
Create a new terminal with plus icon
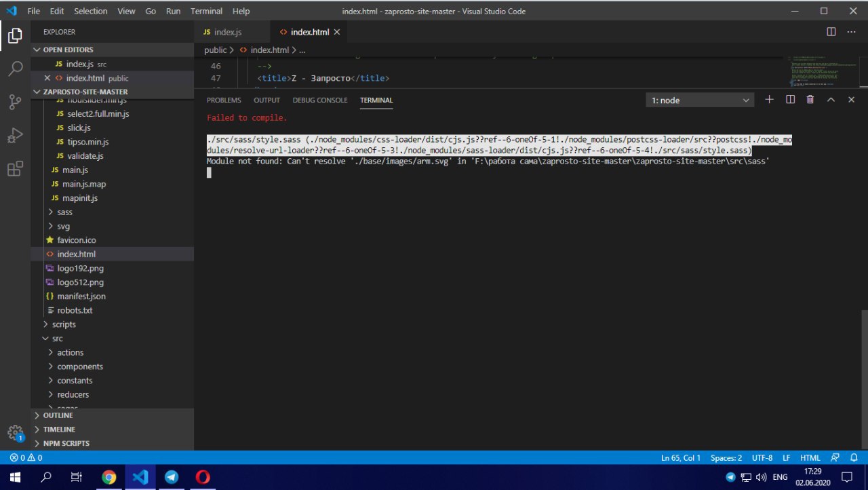(x=770, y=100)
